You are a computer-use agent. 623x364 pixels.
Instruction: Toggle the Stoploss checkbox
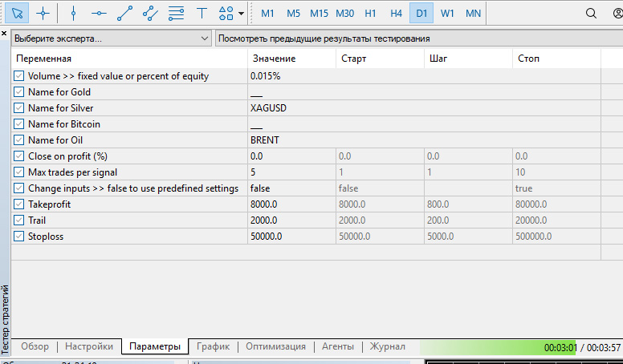19,237
